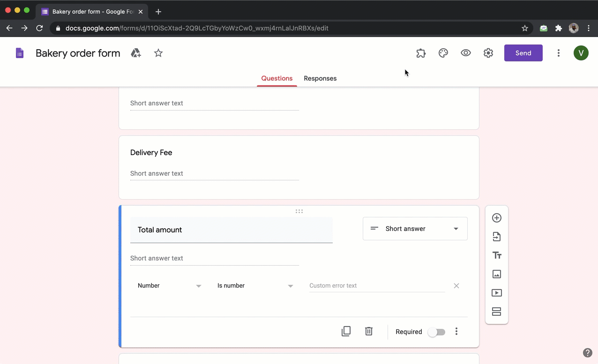Delete the Total amount question
Image resolution: width=598 pixels, height=364 pixels.
[368, 331]
